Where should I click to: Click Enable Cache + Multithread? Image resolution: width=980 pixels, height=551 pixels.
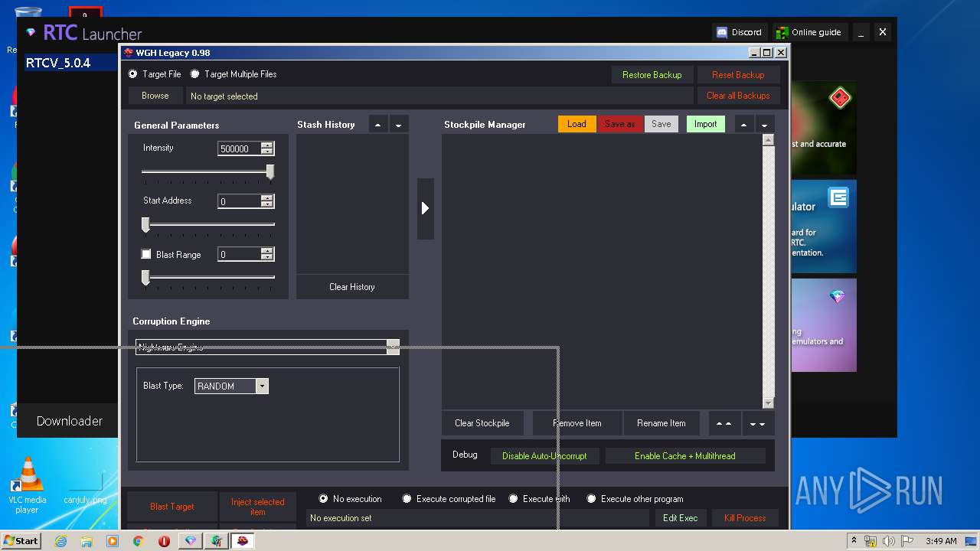click(x=685, y=456)
